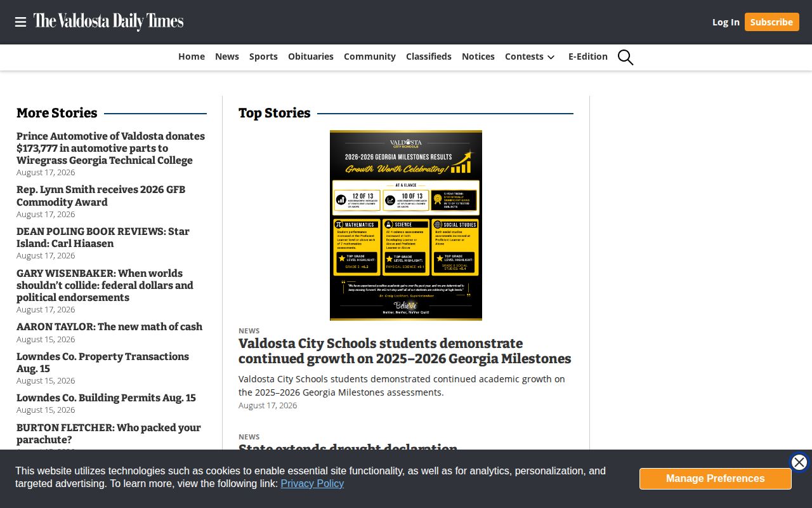Click August 17, 2026 date under Top Stories summary

pyautogui.click(x=268, y=405)
